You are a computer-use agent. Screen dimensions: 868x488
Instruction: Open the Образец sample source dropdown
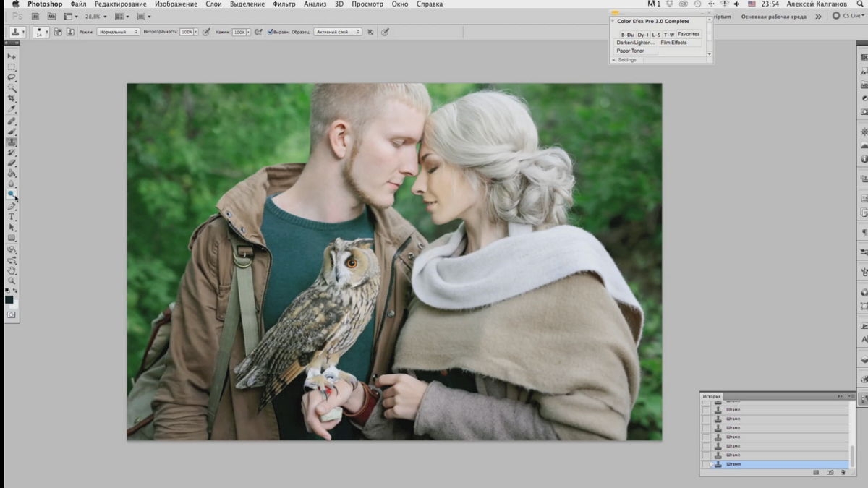click(x=337, y=32)
